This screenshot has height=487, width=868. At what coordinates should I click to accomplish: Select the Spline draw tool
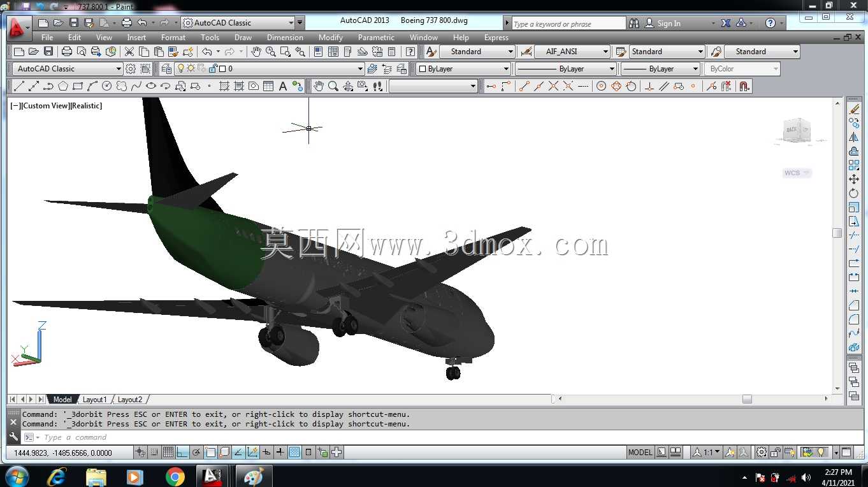pos(136,86)
